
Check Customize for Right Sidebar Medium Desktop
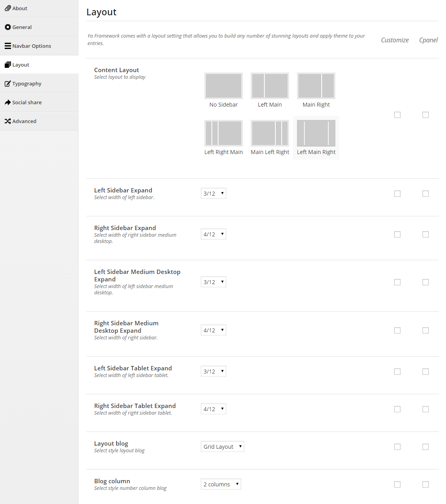coord(397,330)
